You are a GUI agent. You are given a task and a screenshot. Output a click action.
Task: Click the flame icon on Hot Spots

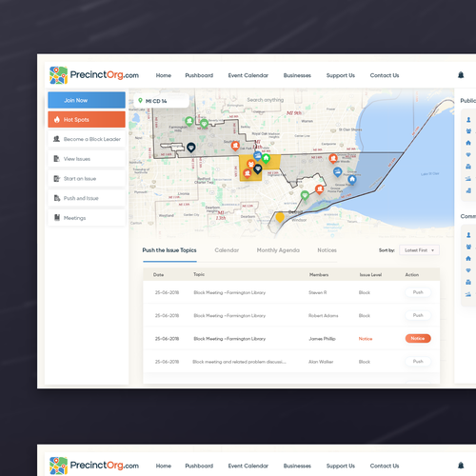coord(57,120)
